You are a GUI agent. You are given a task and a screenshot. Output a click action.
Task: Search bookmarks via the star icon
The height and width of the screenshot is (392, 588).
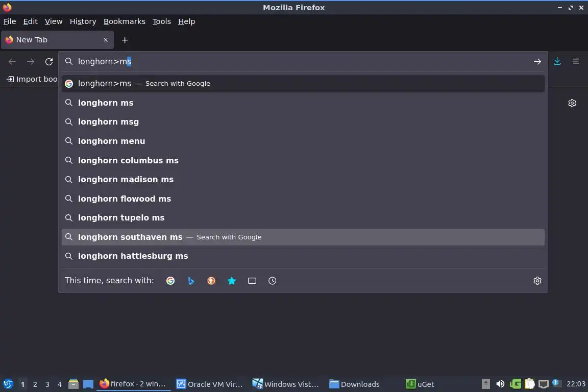click(x=232, y=281)
